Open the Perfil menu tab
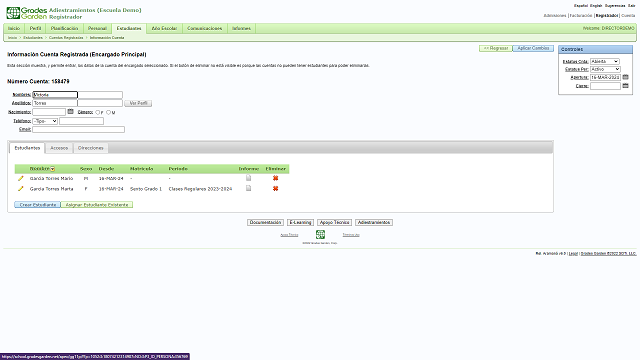The image size is (640, 360). [x=36, y=29]
